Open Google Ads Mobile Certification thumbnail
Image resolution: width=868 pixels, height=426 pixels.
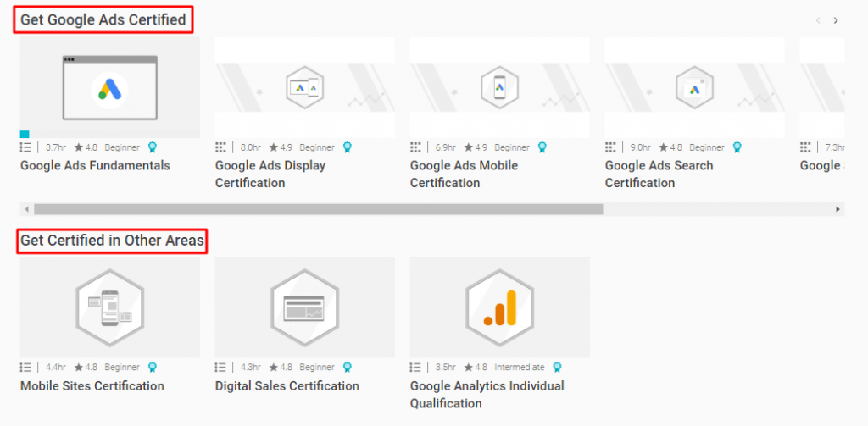(499, 87)
